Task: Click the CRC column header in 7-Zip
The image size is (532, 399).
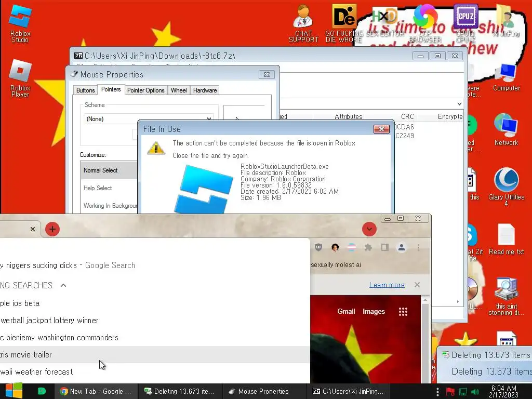Action: (x=407, y=116)
